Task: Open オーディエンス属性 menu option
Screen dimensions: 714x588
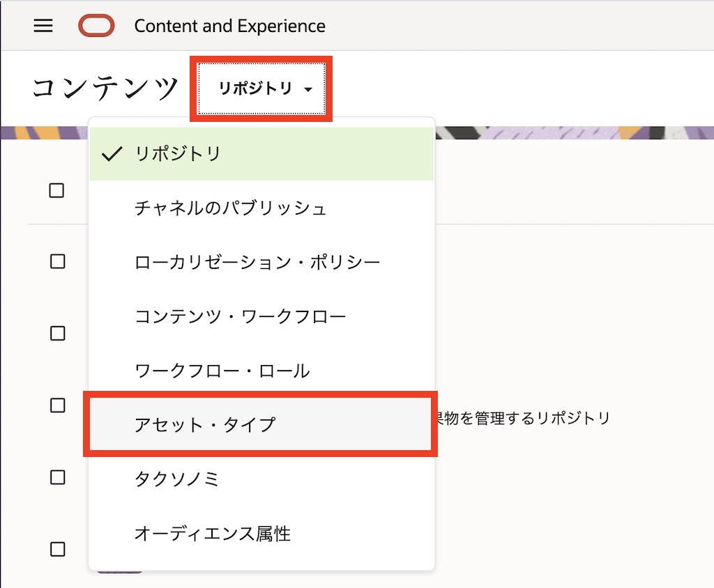Action: (213, 534)
